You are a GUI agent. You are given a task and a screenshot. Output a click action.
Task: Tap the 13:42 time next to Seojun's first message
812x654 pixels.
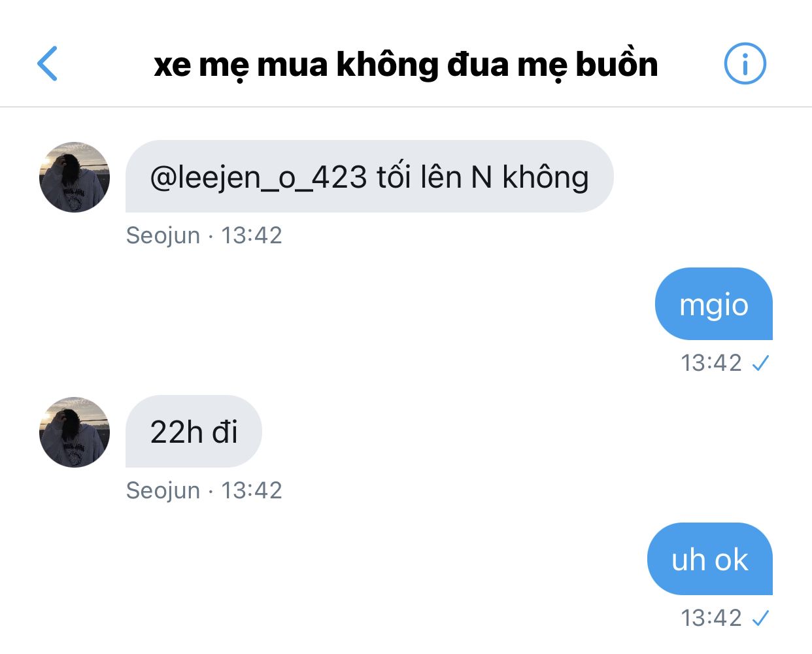[252, 235]
